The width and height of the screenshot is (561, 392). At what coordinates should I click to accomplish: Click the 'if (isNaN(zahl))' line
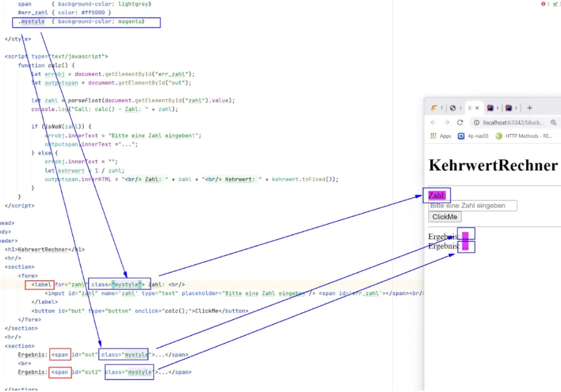click(x=61, y=126)
